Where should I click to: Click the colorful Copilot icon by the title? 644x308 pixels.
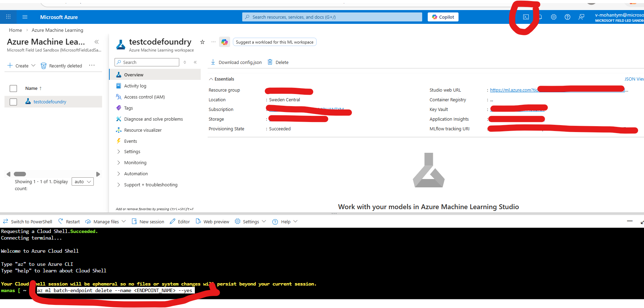click(225, 42)
